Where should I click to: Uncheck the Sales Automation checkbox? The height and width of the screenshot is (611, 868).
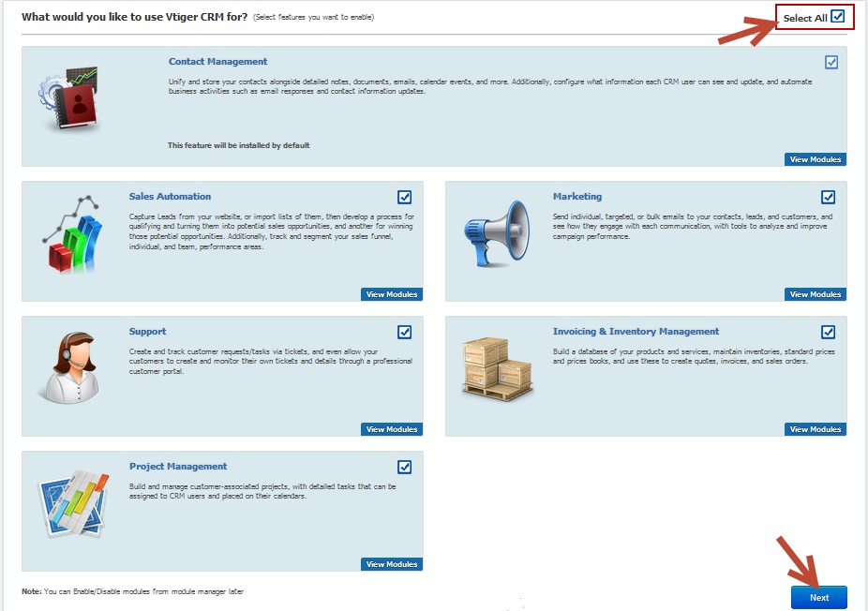(x=404, y=197)
